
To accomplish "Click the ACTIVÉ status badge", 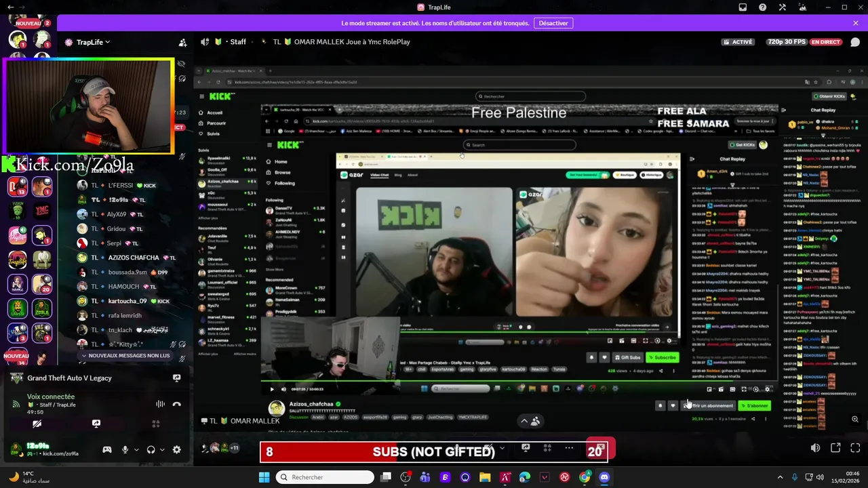I will point(738,42).
